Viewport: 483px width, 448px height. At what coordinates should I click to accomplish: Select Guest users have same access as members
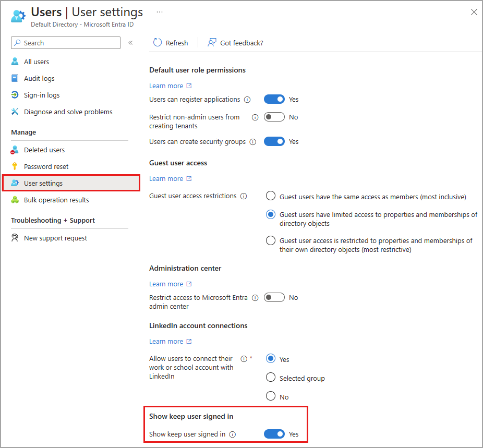(x=271, y=196)
